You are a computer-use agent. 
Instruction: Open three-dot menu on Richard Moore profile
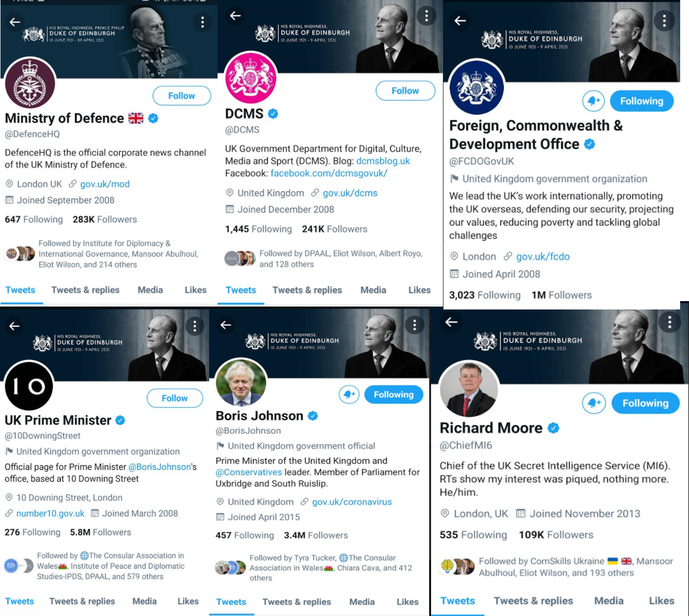click(669, 322)
